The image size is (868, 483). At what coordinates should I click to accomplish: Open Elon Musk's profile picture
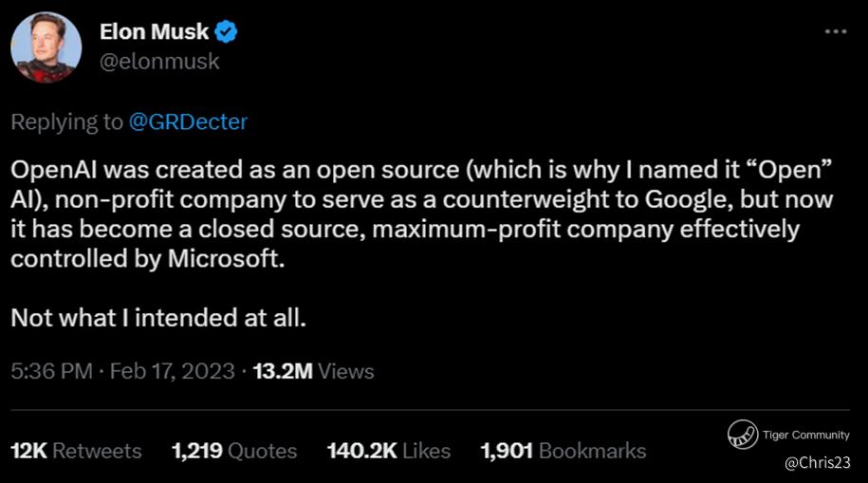[46, 47]
